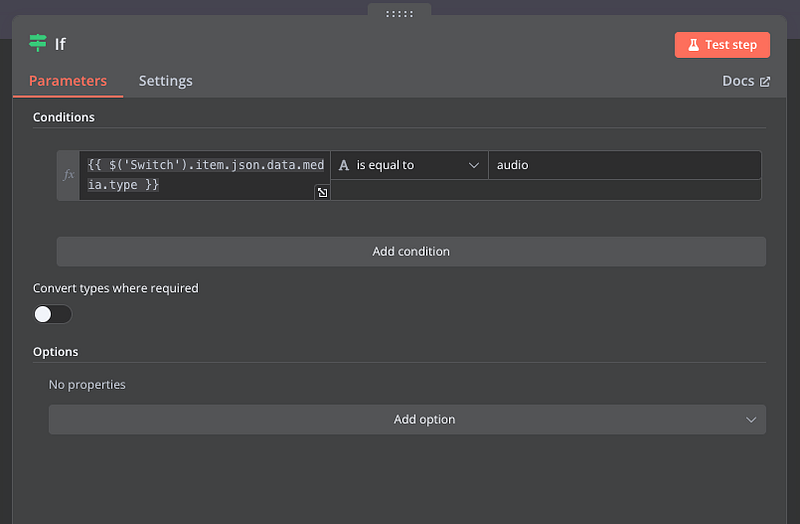The image size is (800, 524).
Task: Expand the Add option dropdown
Action: click(x=407, y=419)
